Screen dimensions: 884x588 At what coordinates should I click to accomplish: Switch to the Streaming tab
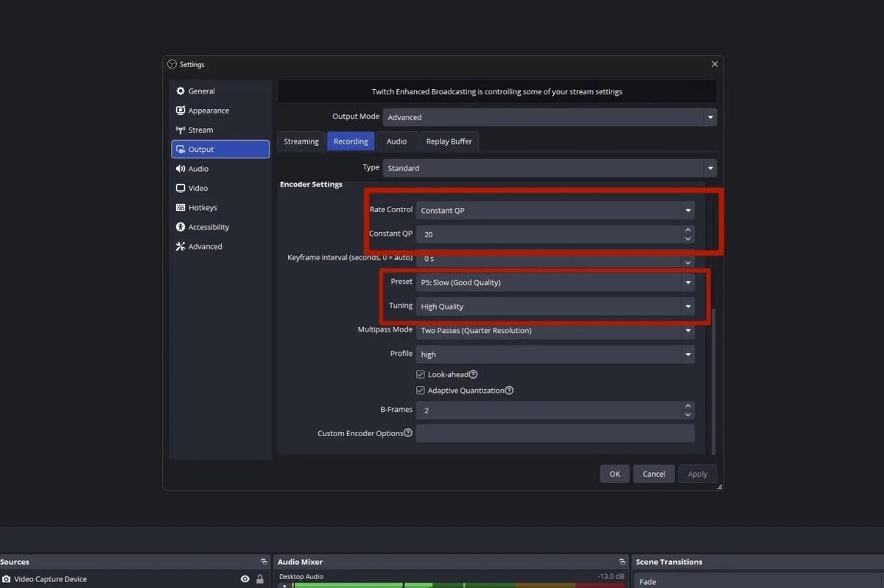tap(301, 141)
